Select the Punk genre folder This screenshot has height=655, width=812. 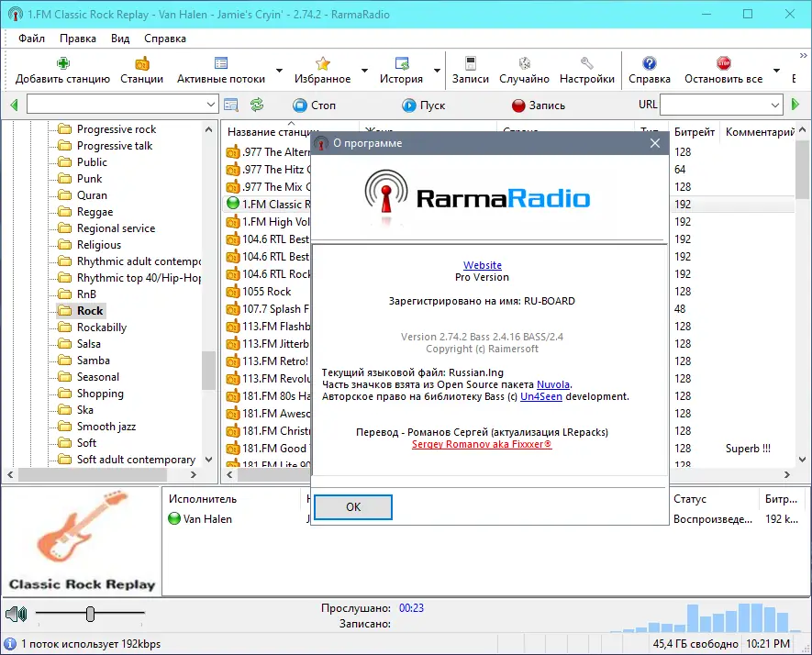pyautogui.click(x=80, y=179)
